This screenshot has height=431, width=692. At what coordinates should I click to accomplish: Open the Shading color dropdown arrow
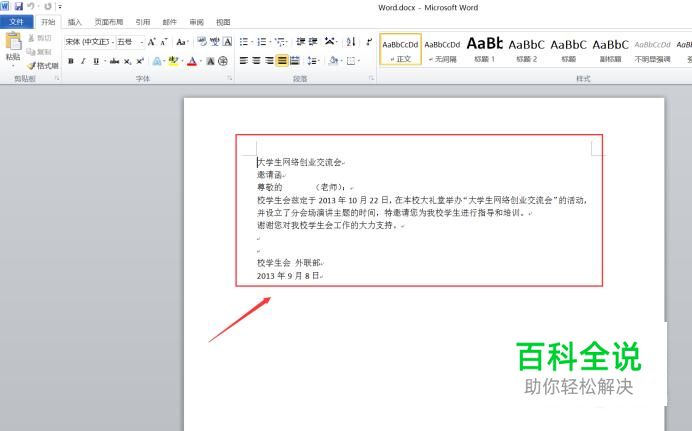341,61
